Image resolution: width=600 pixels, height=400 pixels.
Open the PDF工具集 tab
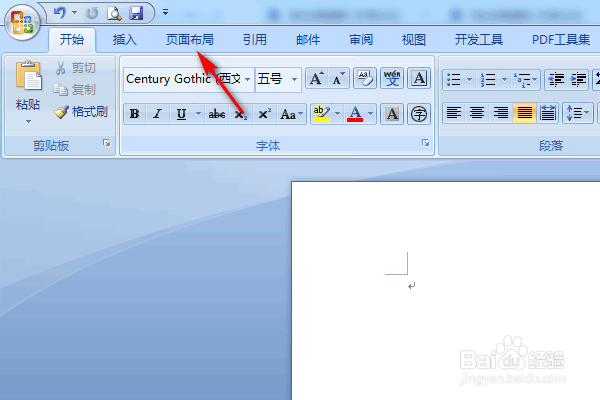click(561, 39)
